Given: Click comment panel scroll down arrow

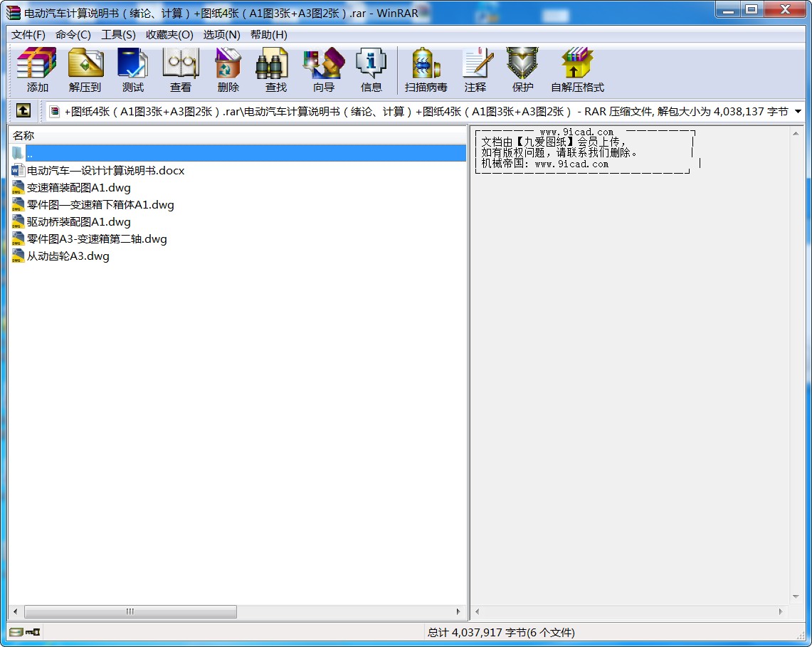Looking at the screenshot, I should click(796, 596).
